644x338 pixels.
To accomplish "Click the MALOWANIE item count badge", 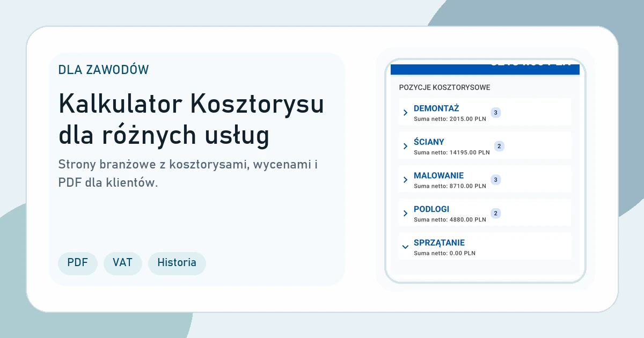I will 496,180.
